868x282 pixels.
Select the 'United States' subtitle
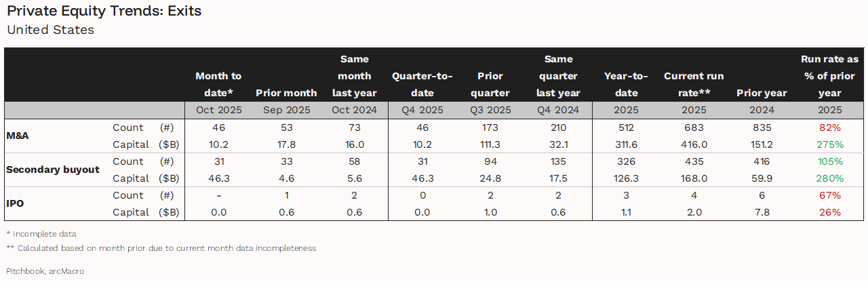pyautogui.click(x=50, y=30)
